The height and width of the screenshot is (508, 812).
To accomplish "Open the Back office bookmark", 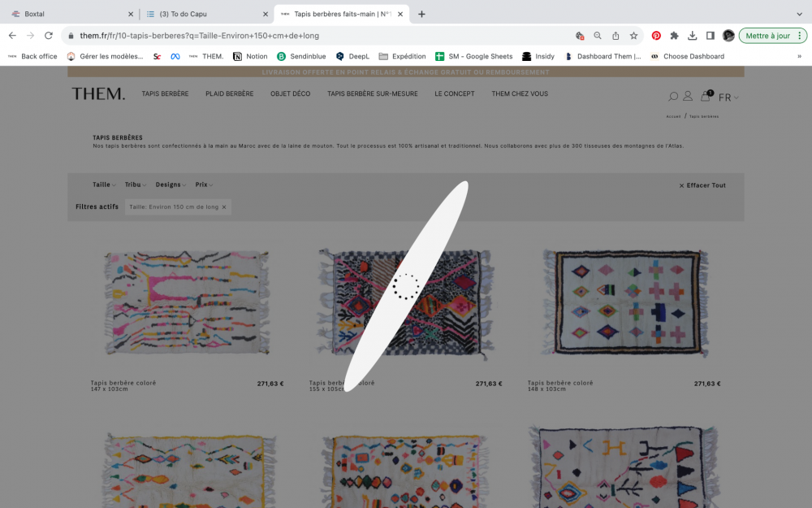I will point(32,56).
